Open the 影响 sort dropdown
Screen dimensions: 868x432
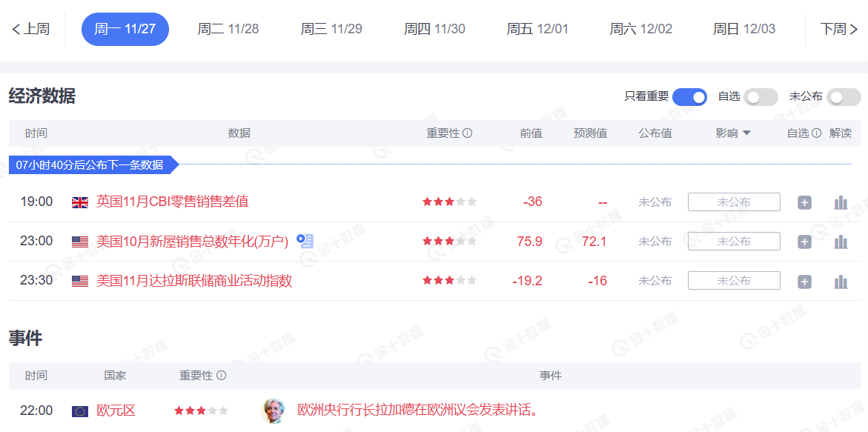point(733,133)
